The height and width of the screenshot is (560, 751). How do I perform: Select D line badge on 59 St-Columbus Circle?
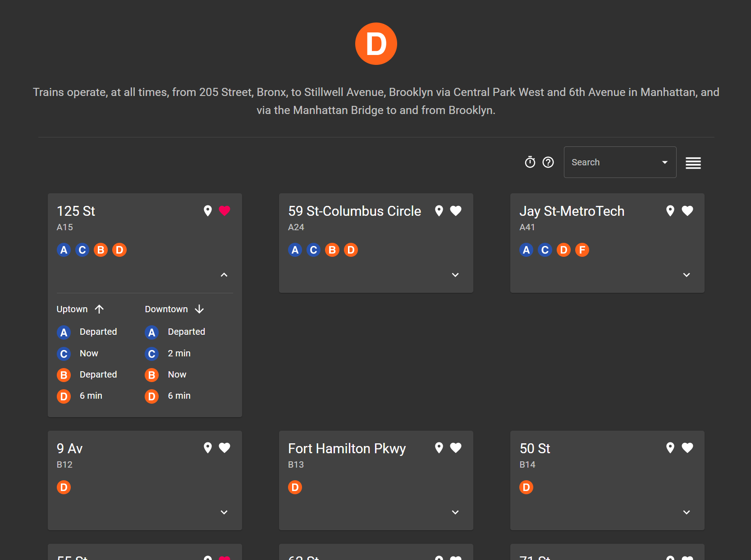pyautogui.click(x=351, y=250)
